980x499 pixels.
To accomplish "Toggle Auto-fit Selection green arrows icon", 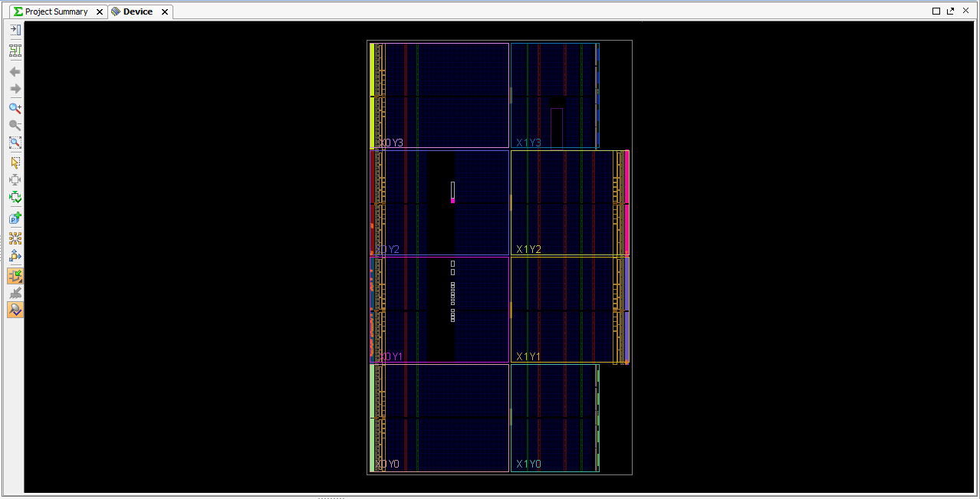I will click(x=15, y=197).
